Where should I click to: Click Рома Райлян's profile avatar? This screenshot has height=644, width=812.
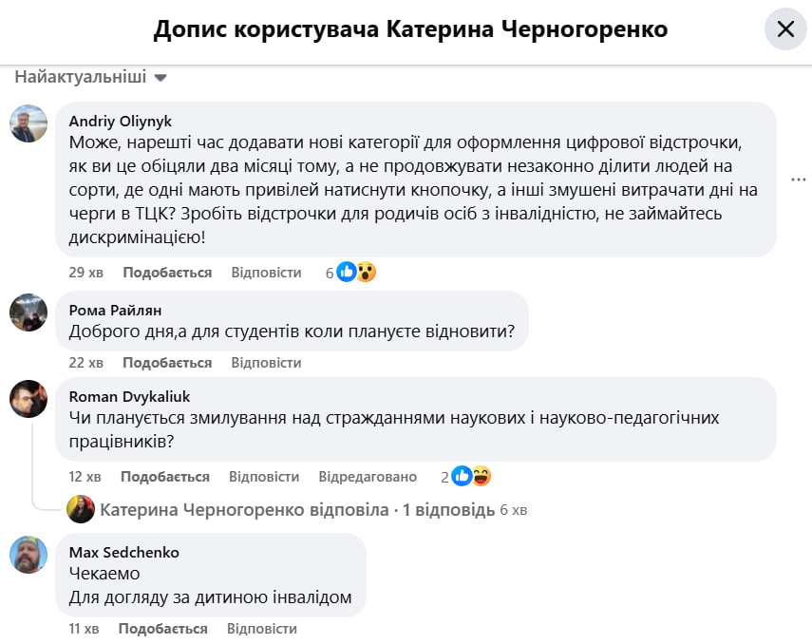click(28, 312)
